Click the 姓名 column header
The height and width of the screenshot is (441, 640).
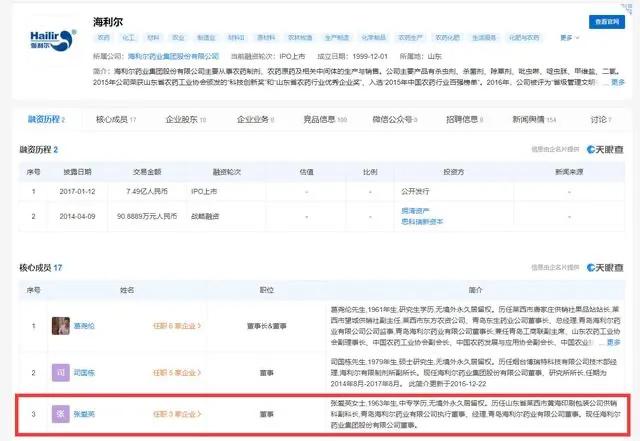(127, 290)
